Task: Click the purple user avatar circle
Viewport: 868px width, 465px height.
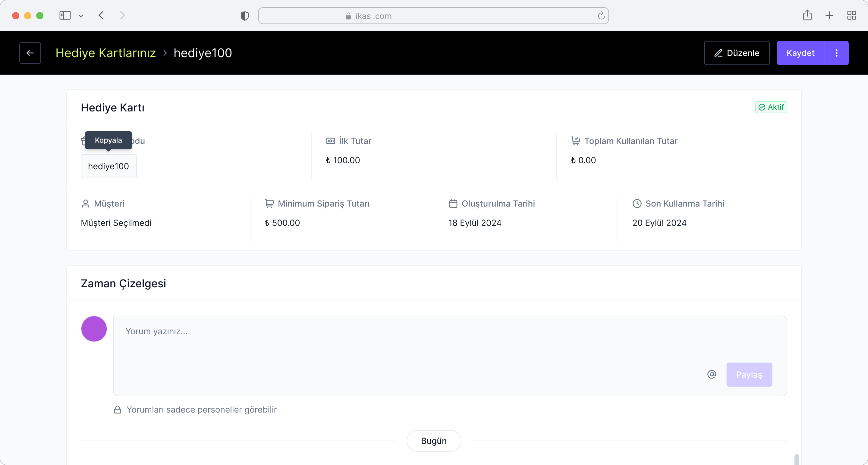Action: coord(94,329)
